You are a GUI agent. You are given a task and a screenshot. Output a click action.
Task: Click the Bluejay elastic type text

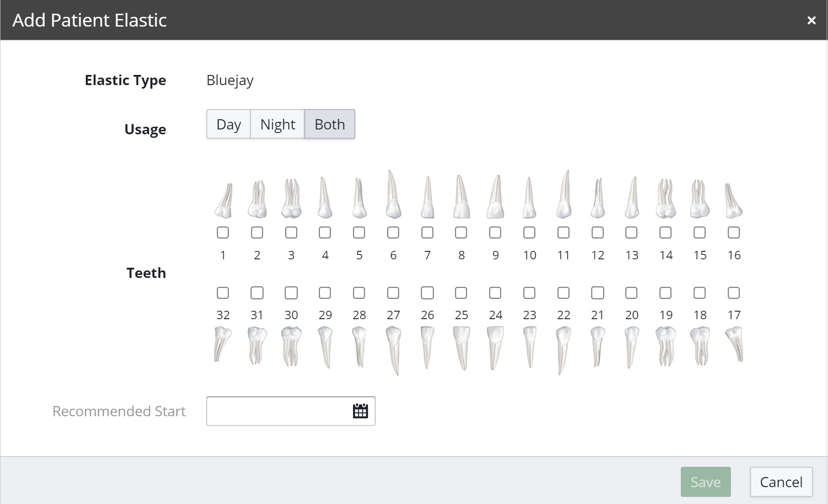pyautogui.click(x=230, y=80)
